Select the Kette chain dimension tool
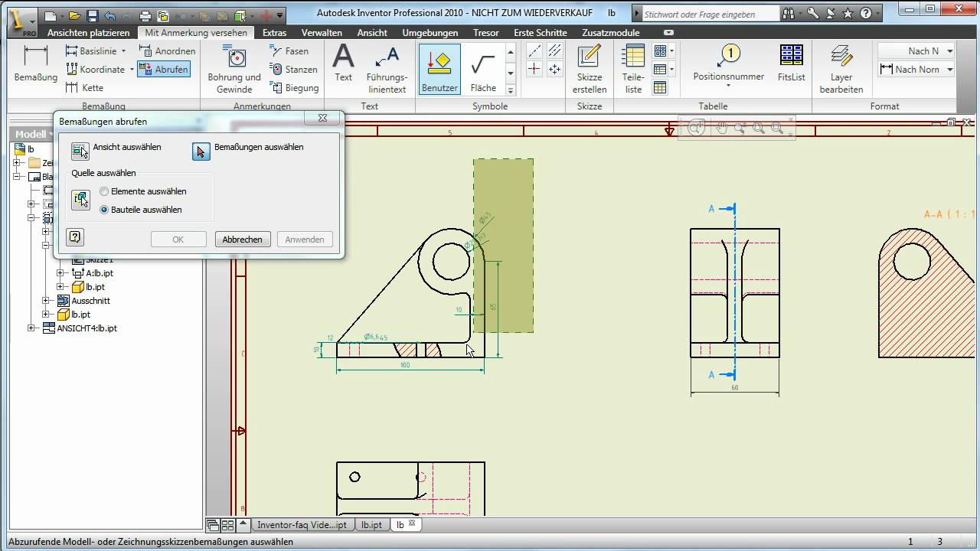Viewport: 980px width, 551px height. [85, 88]
